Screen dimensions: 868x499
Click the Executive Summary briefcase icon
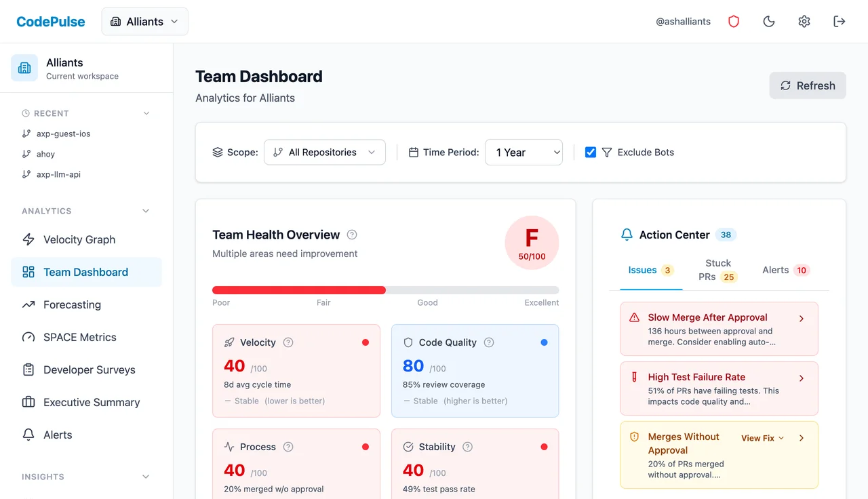[x=28, y=402]
